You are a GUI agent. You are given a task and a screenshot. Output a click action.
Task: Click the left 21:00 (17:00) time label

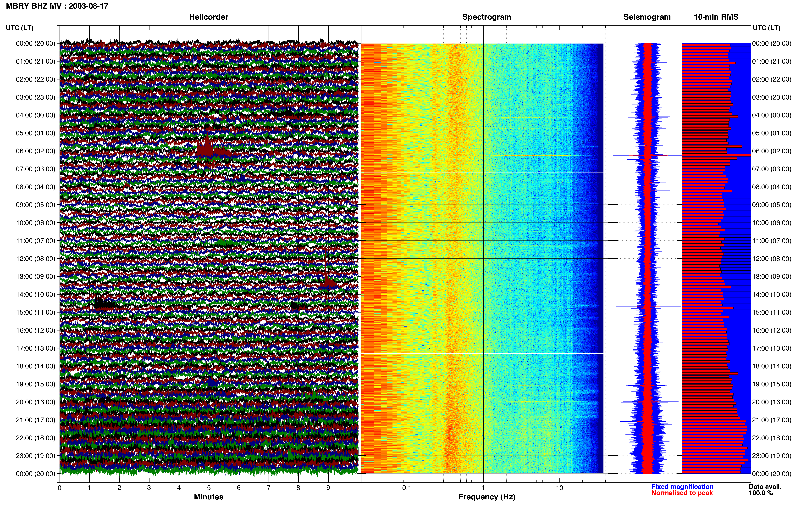(x=36, y=420)
